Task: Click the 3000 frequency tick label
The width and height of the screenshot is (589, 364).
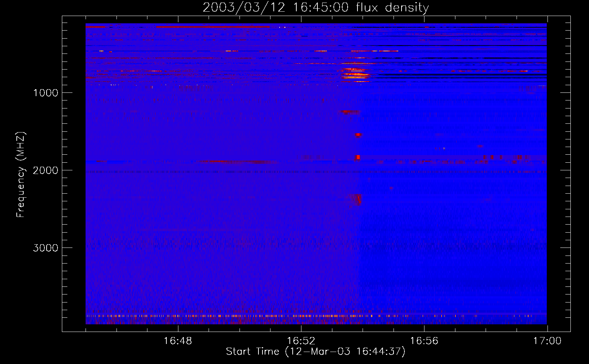Action: (46, 248)
